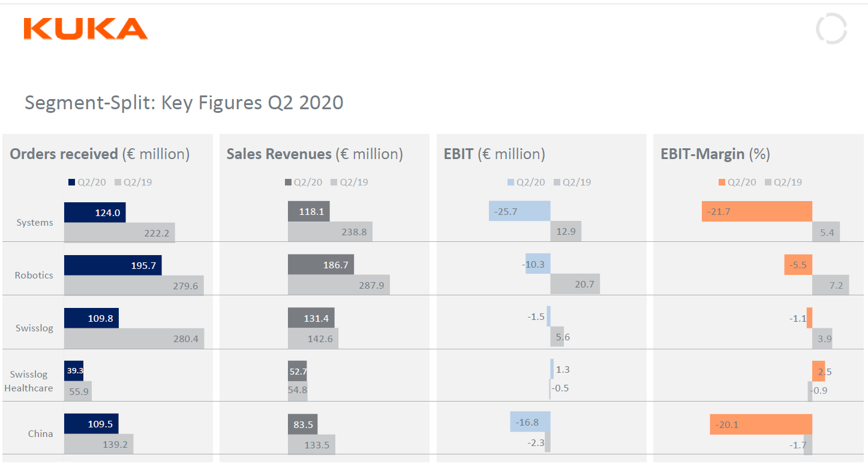Click the China orders bar showing 109.5
The height and width of the screenshot is (467, 868).
click(91, 424)
